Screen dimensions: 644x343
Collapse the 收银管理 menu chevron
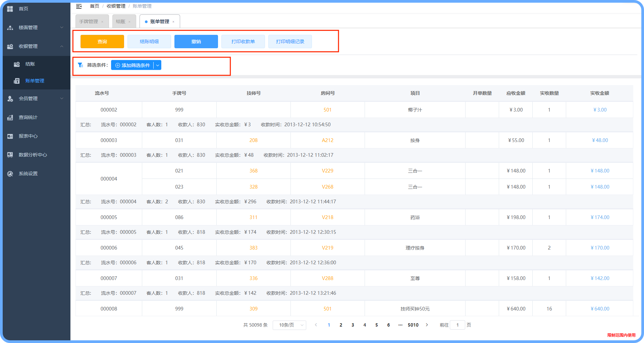click(62, 46)
